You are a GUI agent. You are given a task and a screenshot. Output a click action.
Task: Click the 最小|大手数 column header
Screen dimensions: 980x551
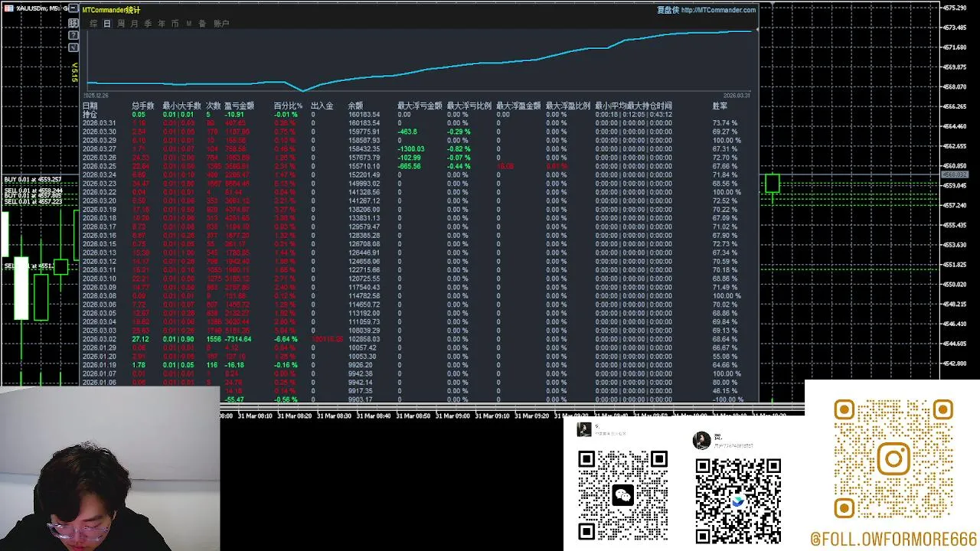(181, 106)
